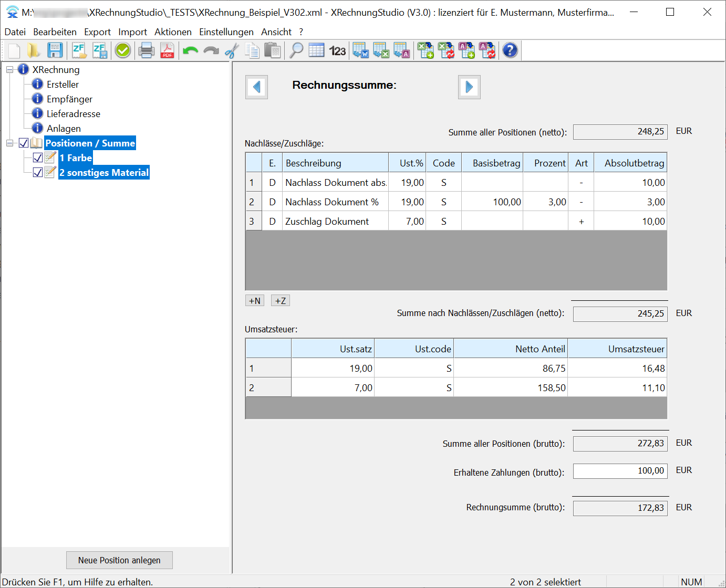Import from Access with red refresh icon
The height and width of the screenshot is (588, 726).
487,50
